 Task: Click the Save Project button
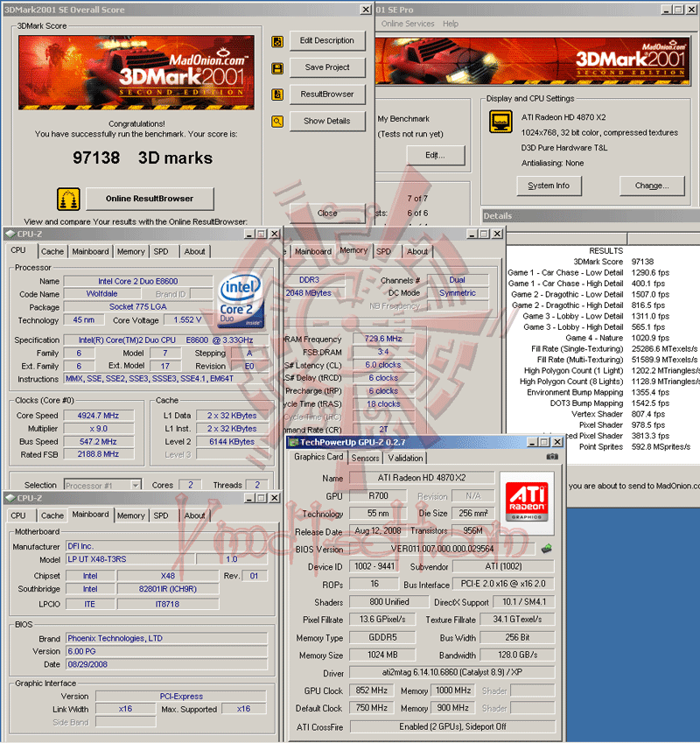327,67
